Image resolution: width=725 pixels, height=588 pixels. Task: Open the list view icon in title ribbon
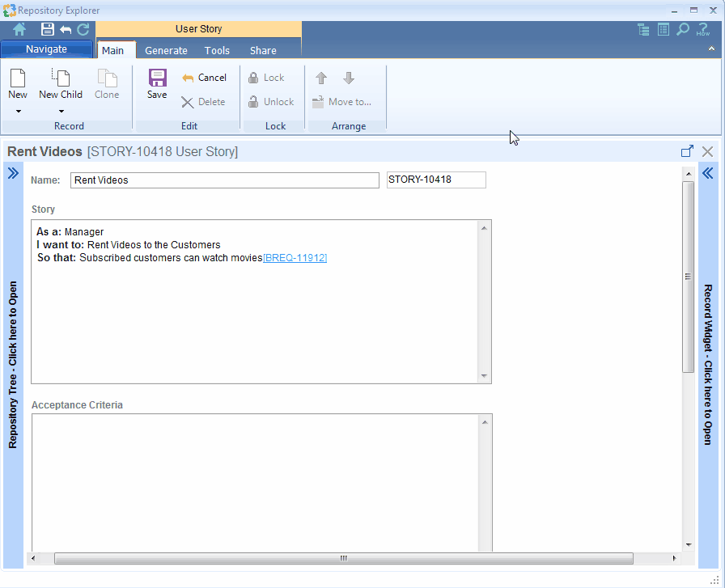tap(664, 30)
